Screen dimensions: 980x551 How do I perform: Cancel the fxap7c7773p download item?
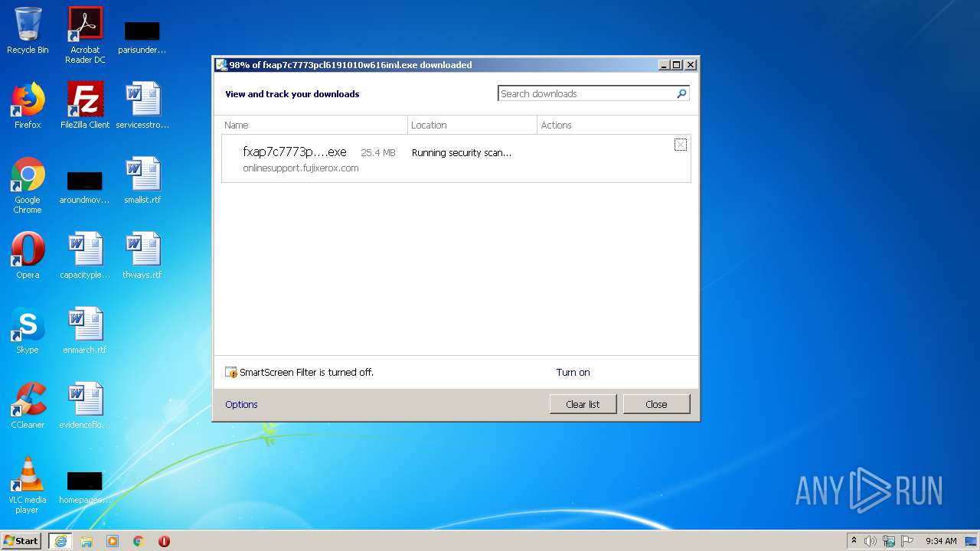click(680, 145)
